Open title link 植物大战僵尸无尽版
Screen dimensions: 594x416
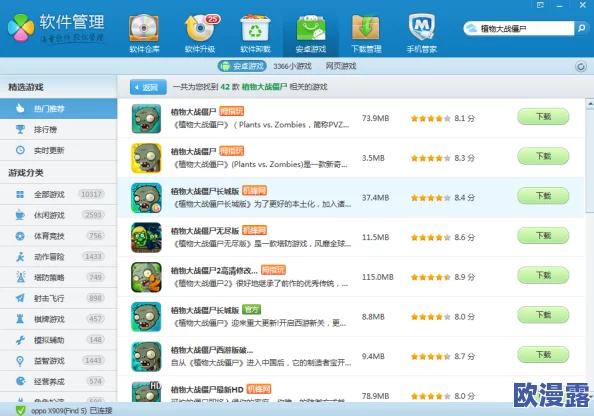coord(205,231)
